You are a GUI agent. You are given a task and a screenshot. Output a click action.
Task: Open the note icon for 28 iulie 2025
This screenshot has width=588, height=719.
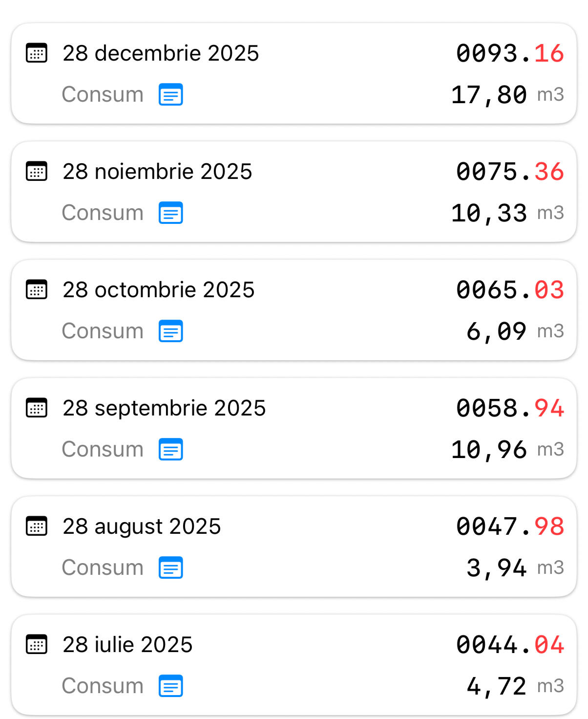[x=171, y=686]
